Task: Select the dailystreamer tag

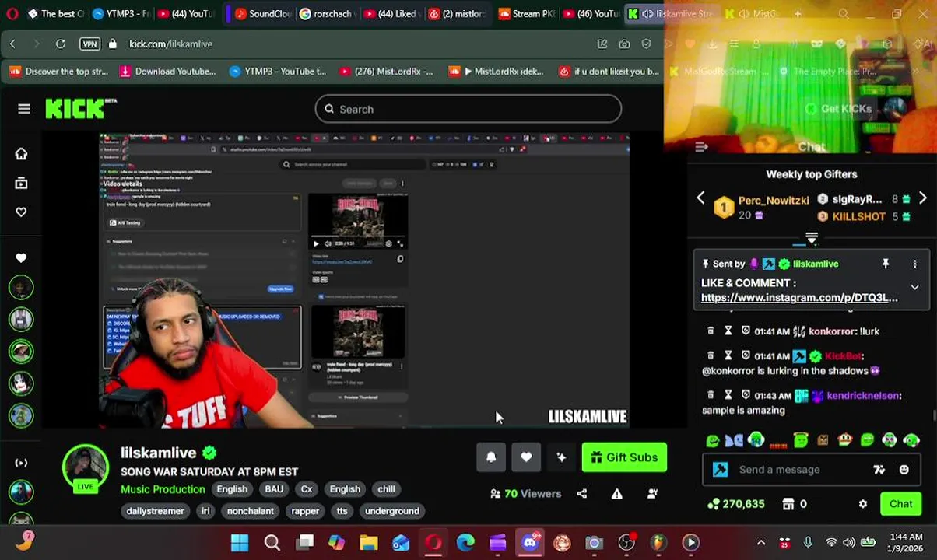Action: click(x=156, y=511)
